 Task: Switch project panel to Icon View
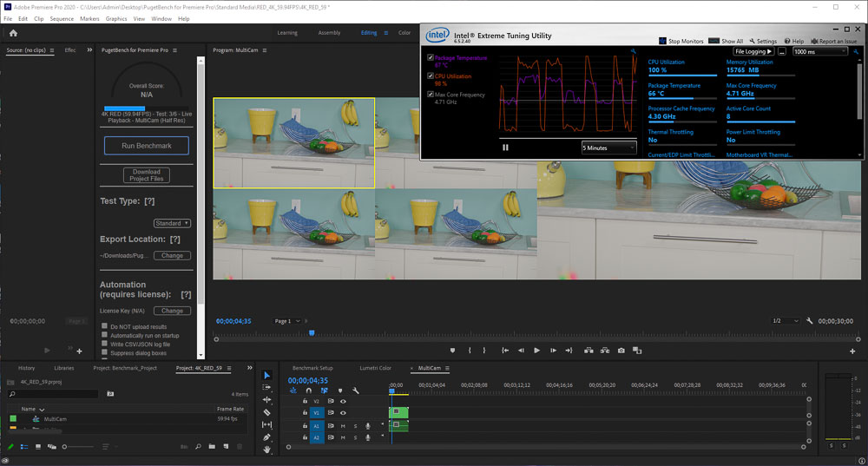point(37,447)
